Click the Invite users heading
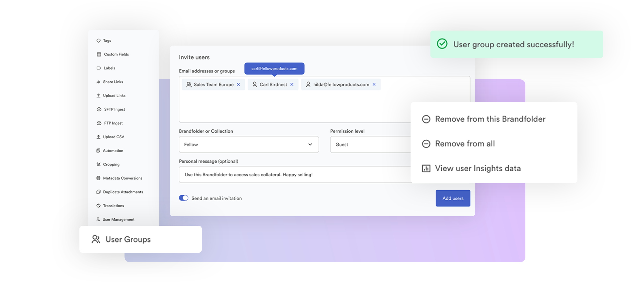Screen dimensions: 644x282 pyautogui.click(x=194, y=57)
